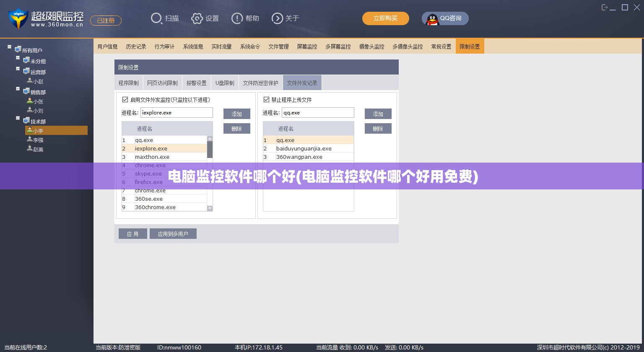644x352 pixels.
Task: Open the 历史记录 tab
Action: click(136, 47)
